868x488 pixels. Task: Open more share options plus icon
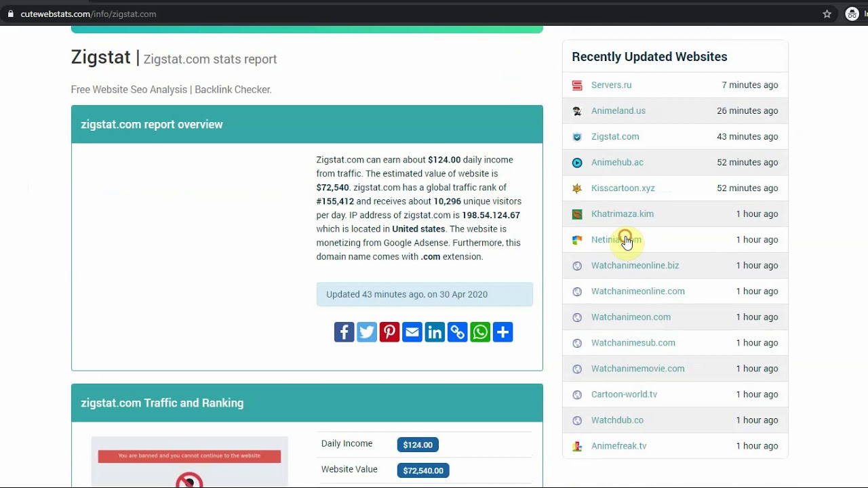point(502,332)
